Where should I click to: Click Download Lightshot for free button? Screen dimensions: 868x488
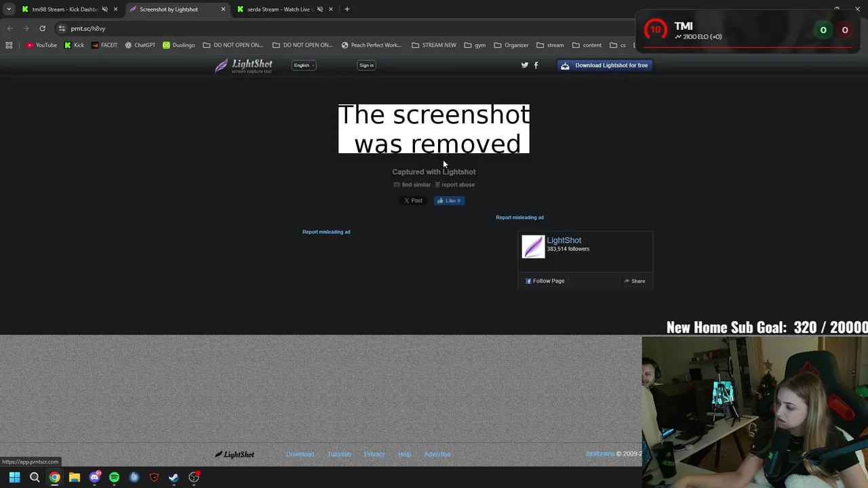click(x=604, y=65)
